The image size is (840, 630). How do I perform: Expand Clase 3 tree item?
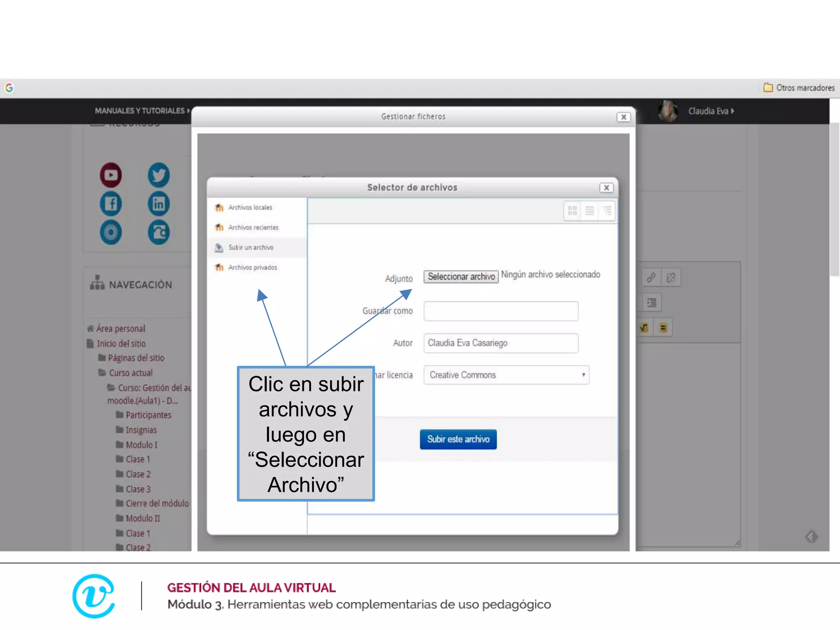[x=138, y=489]
